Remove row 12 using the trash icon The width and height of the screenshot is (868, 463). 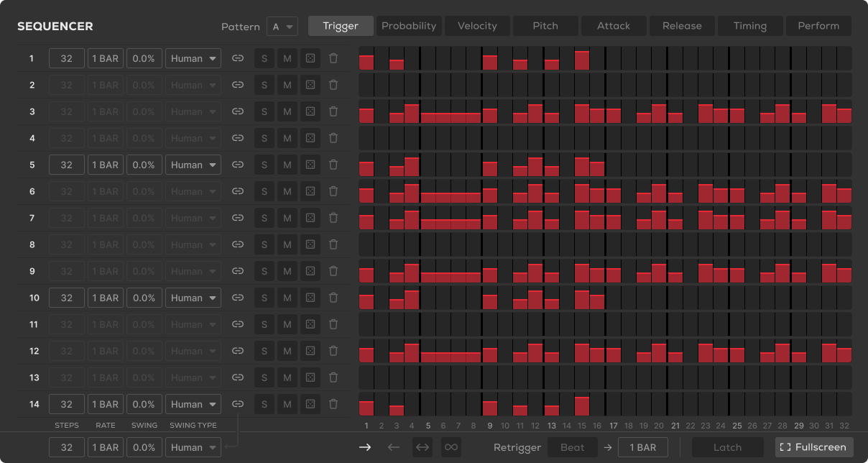click(333, 351)
